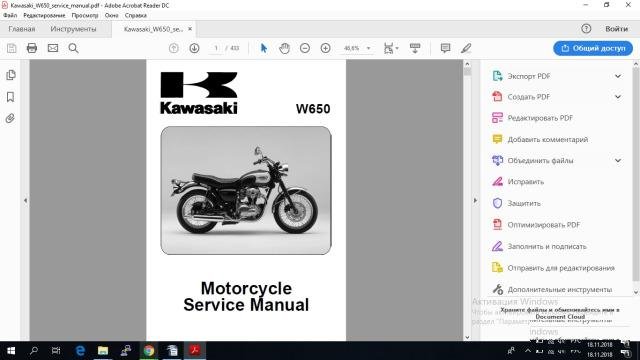The image size is (640, 360).
Task: Collapse the left navigation pane arrow
Action: point(25,200)
